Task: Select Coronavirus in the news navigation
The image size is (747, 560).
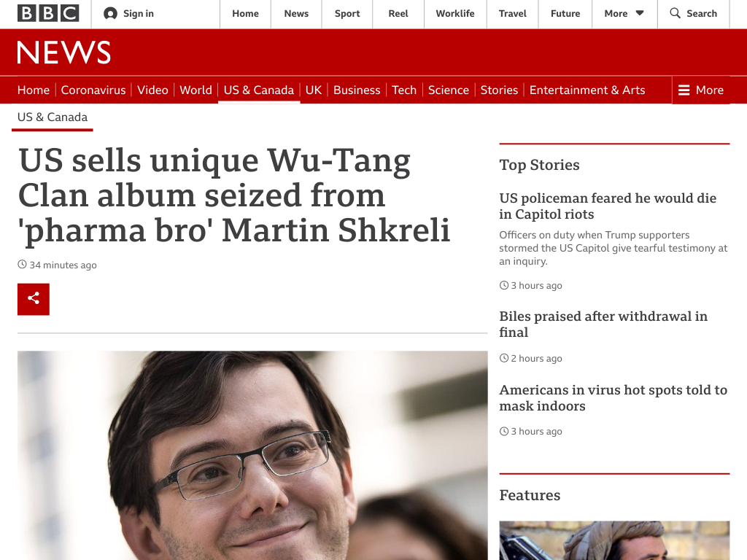Action: (x=93, y=90)
